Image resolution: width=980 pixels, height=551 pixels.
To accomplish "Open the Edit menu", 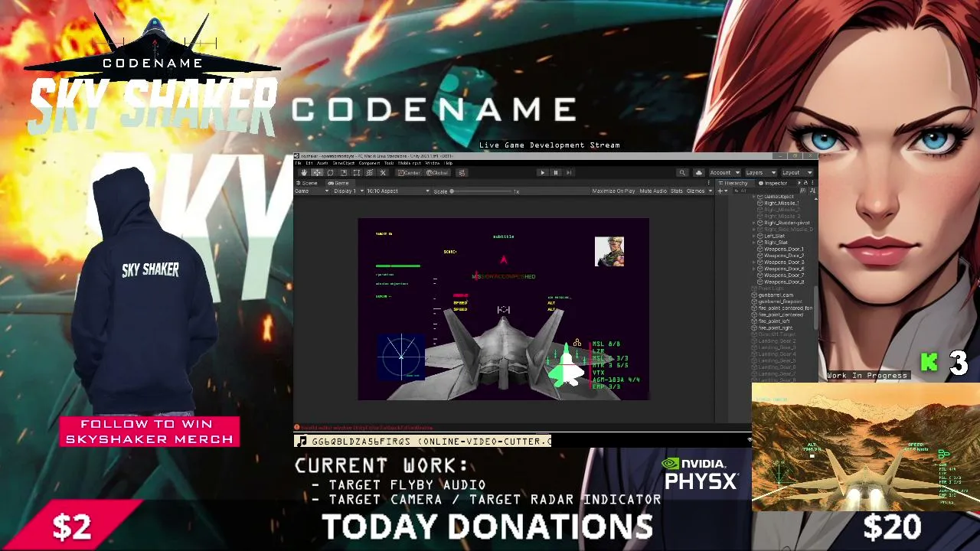I will pos(309,163).
